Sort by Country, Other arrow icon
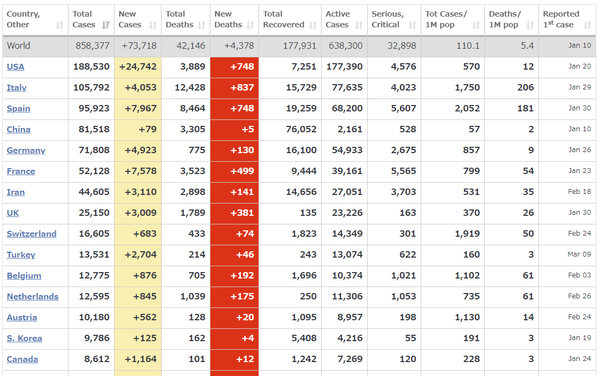Screen dimensions: 600x376 pyautogui.click(x=59, y=25)
